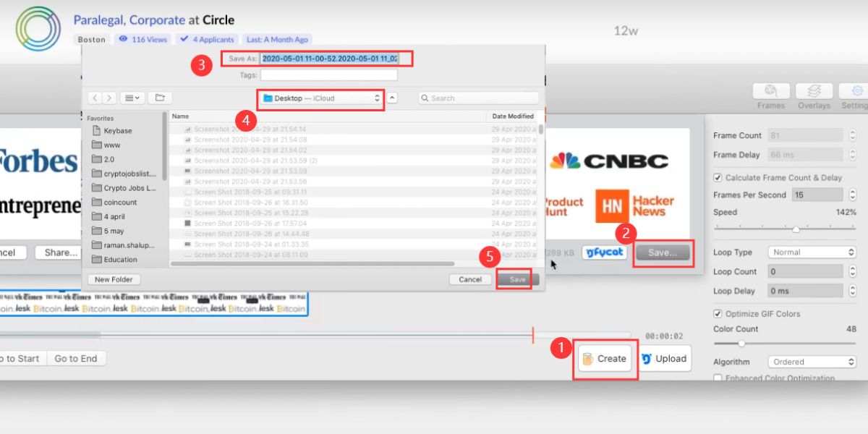Click the Tags input field
The width and height of the screenshot is (868, 434).
(329, 75)
